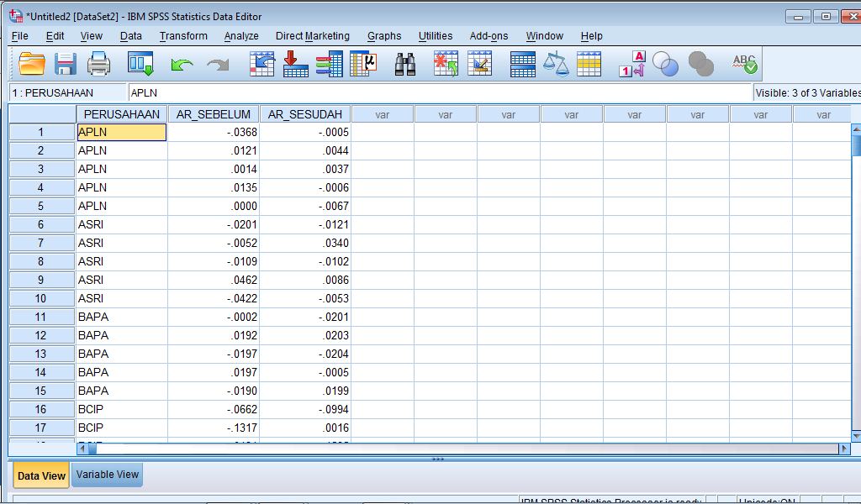The width and height of the screenshot is (861, 504).
Task: Select row header number 17
Action: 41,428
